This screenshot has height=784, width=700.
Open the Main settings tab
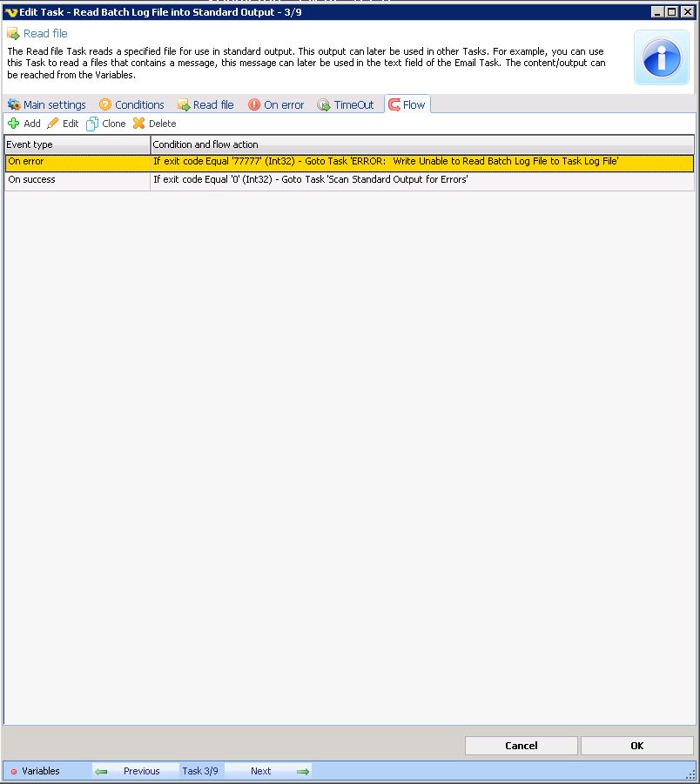click(x=47, y=104)
